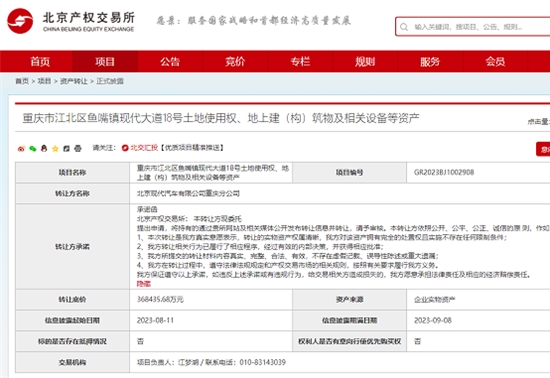550x378 pixels.
Task: Click the 转让方名称 label cell
Action: coord(72,193)
